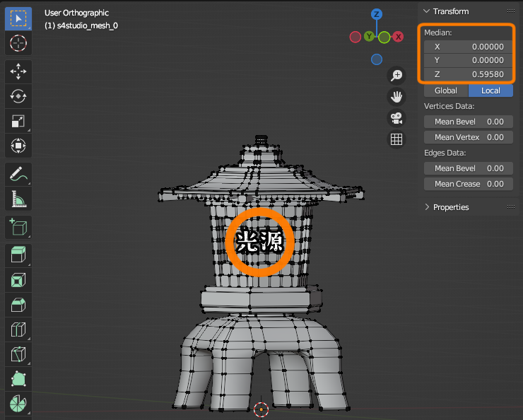523x420 pixels.
Task: Grab the Transform panel drag handle
Action: click(x=511, y=11)
